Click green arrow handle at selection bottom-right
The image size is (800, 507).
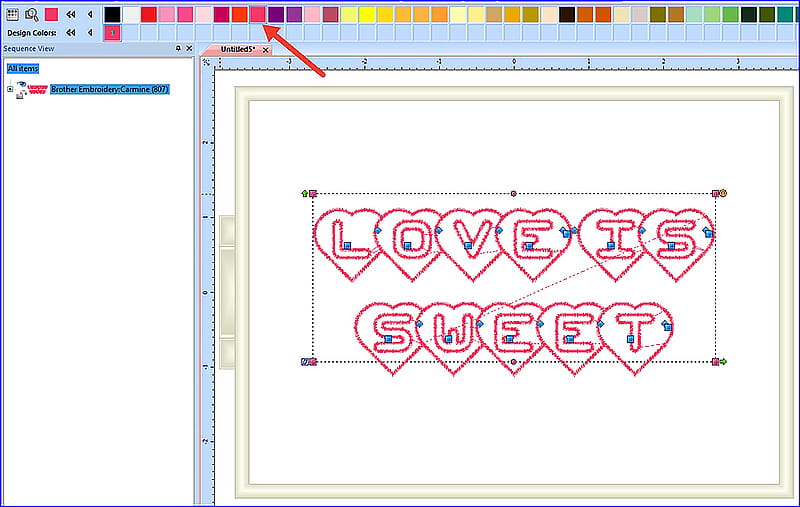click(723, 362)
